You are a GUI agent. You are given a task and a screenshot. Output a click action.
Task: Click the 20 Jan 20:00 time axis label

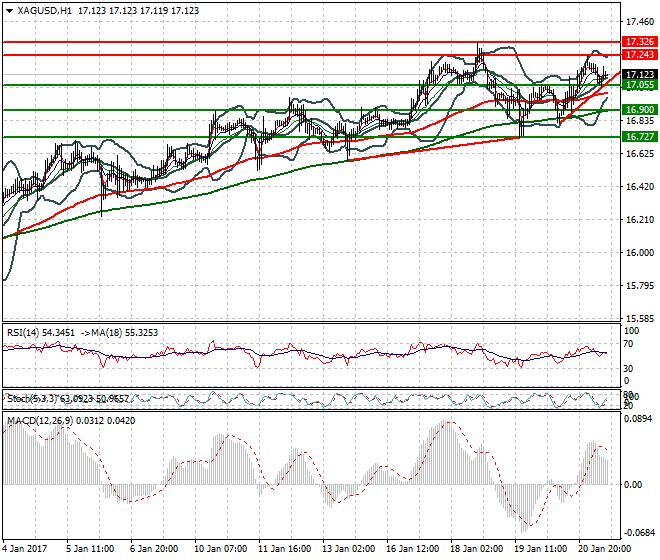point(604,549)
